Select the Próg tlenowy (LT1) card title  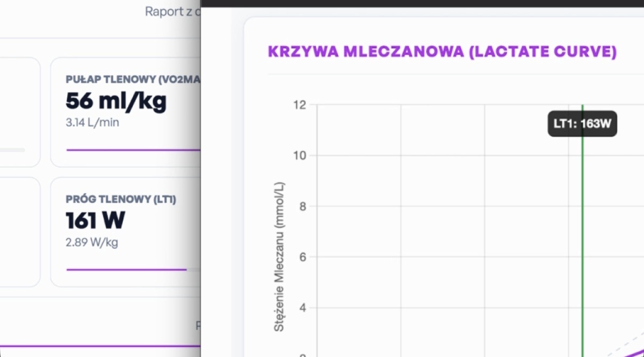coord(121,199)
